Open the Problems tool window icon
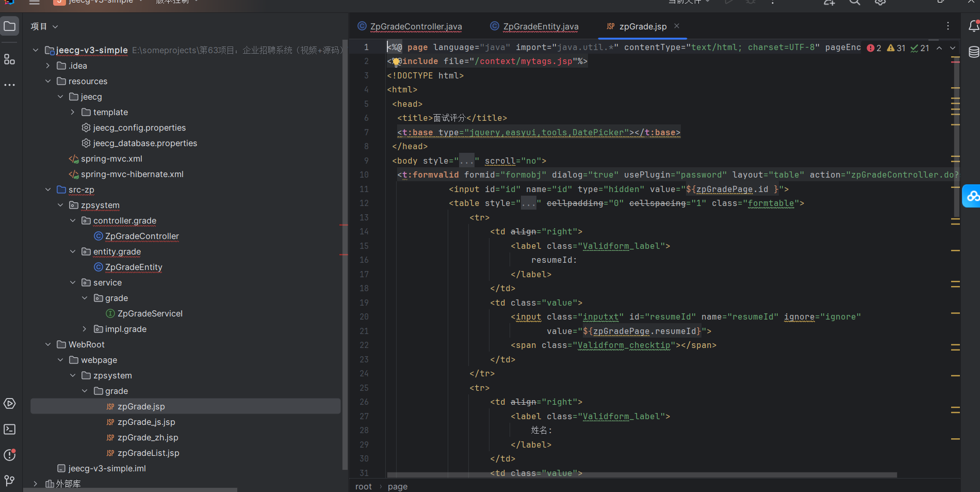The height and width of the screenshot is (492, 980). [x=10, y=455]
